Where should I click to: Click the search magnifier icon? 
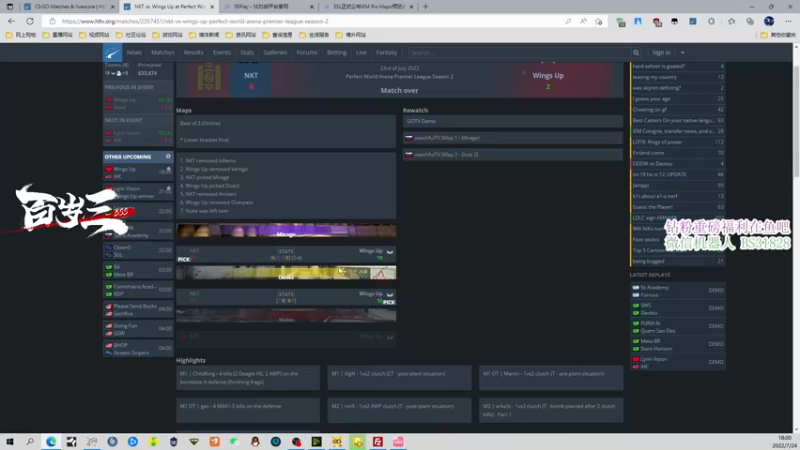click(x=636, y=53)
